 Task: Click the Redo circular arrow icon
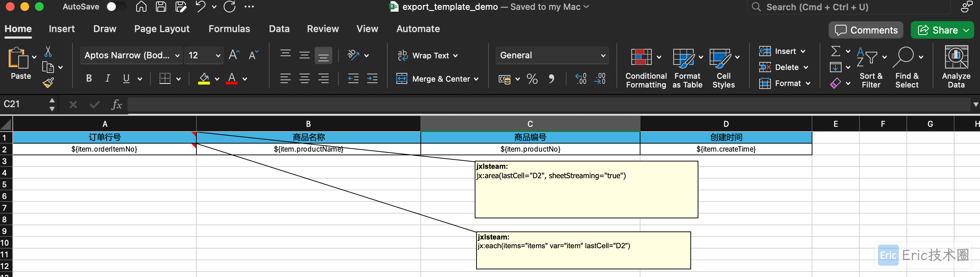click(230, 7)
